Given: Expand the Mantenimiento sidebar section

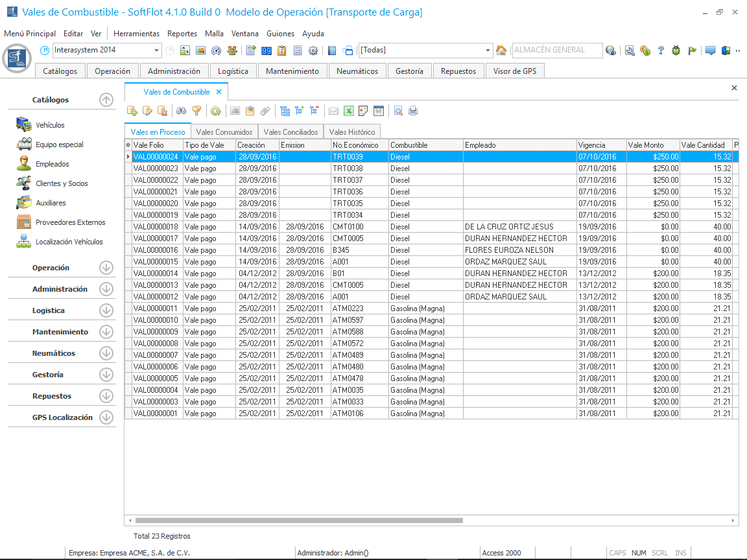Looking at the screenshot, I should coord(106,332).
